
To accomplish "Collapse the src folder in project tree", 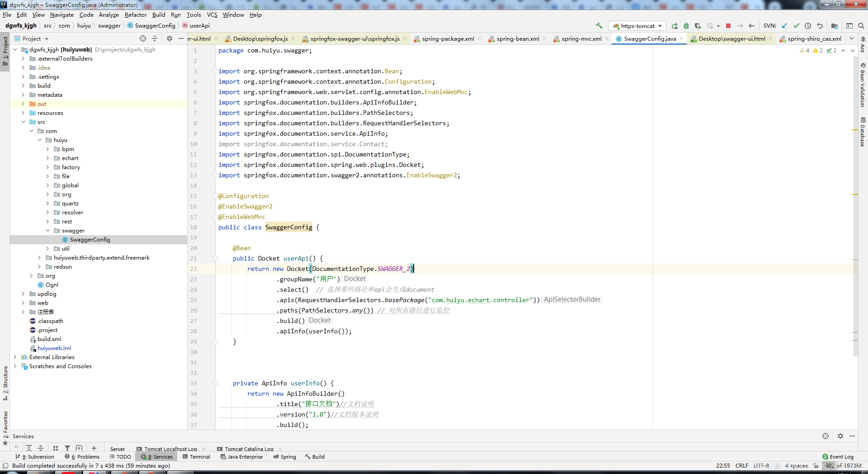I will pos(23,122).
